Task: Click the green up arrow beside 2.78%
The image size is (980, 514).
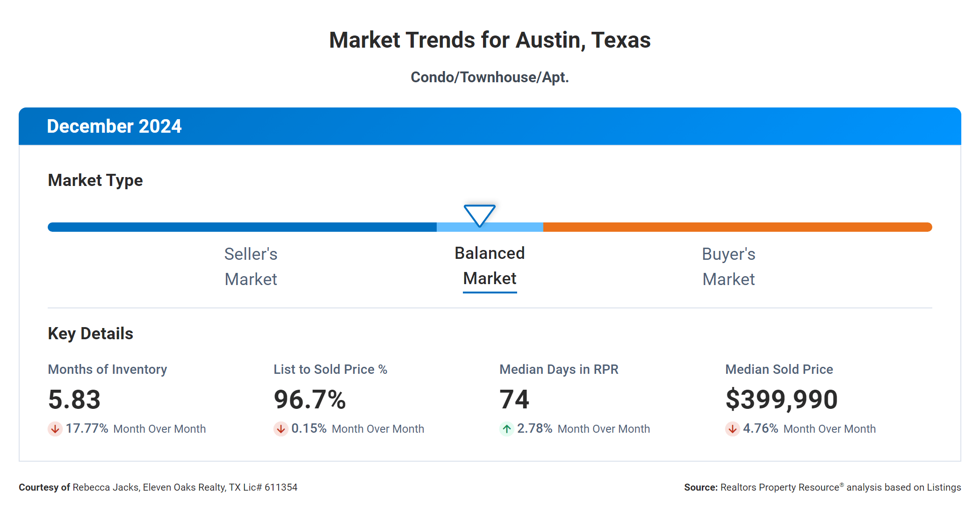Action: pyautogui.click(x=506, y=428)
